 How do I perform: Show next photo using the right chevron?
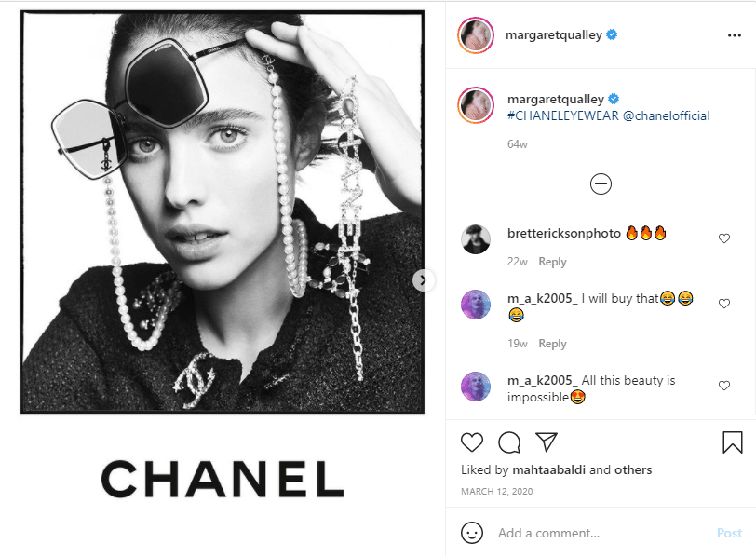click(424, 278)
